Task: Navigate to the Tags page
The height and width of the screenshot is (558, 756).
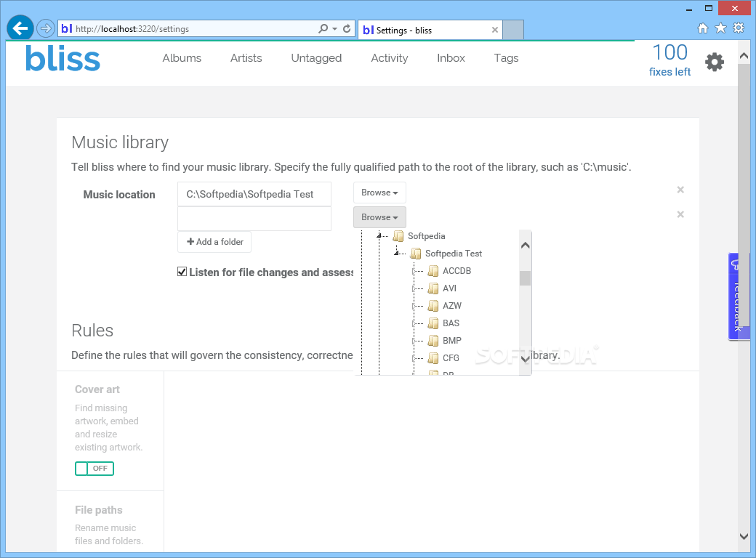Action: 506,58
